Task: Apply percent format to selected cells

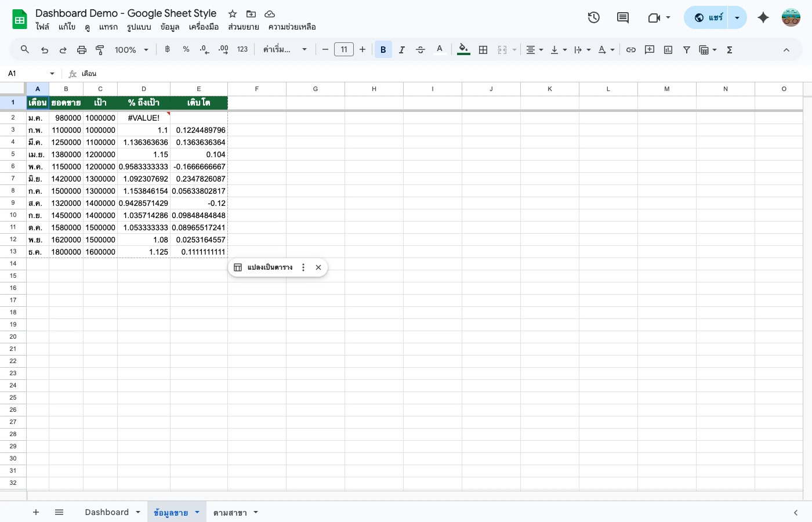Action: 186,49
